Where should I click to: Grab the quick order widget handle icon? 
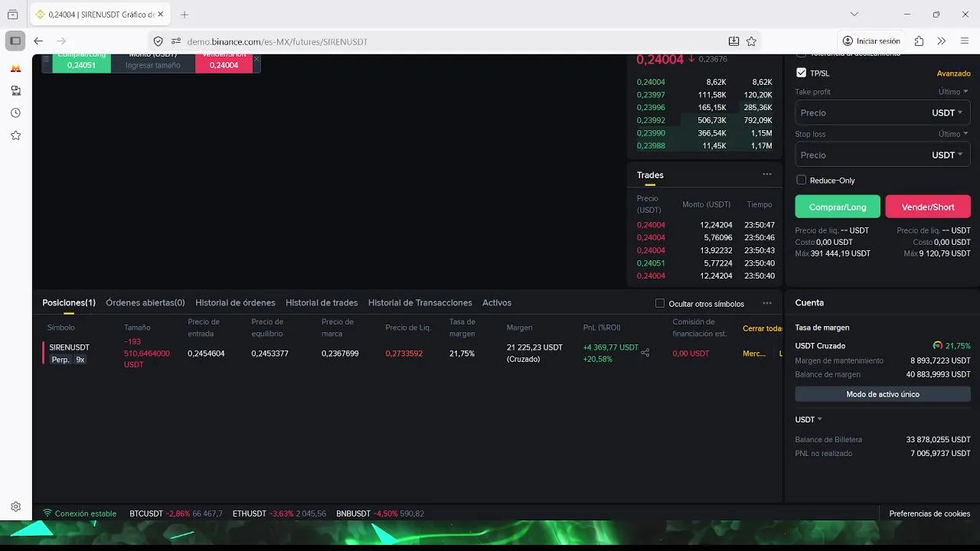tap(46, 59)
